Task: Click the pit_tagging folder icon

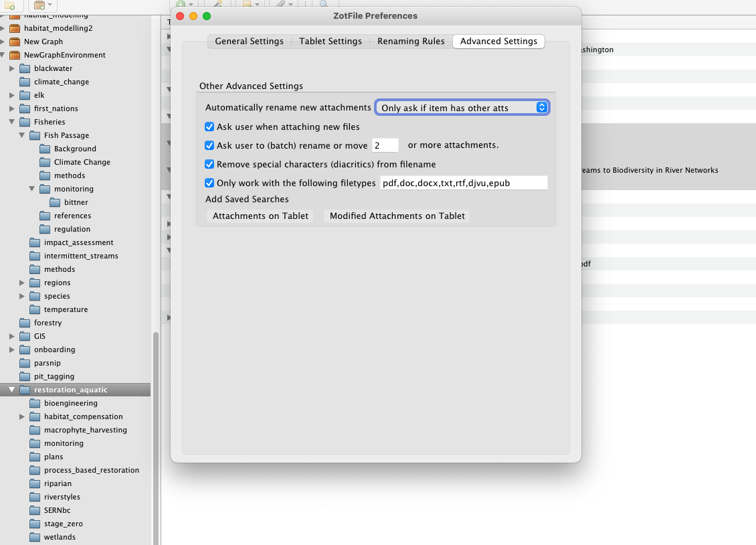Action: (25, 377)
